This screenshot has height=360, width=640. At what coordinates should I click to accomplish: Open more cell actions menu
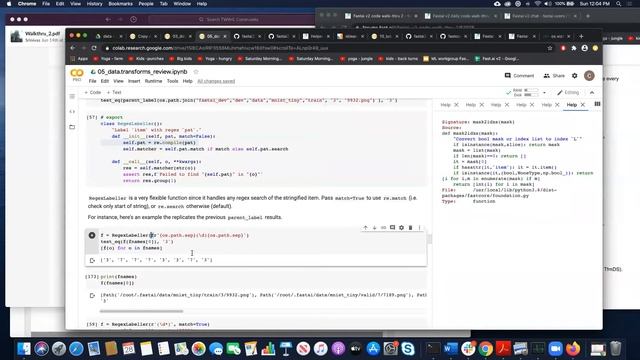click(x=419, y=228)
